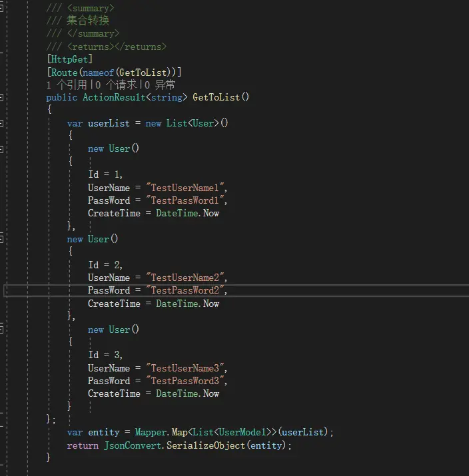Click the 'Route' attribute name
This screenshot has width=469, height=476.
pyautogui.click(x=64, y=73)
